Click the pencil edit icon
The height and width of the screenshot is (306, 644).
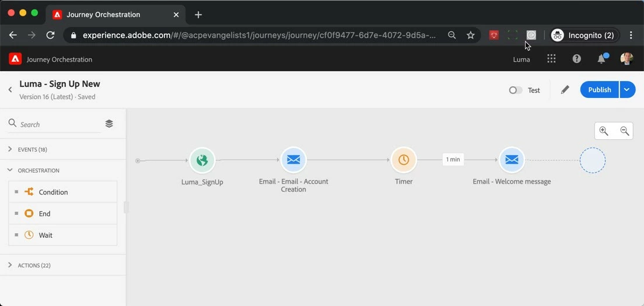[x=565, y=90]
